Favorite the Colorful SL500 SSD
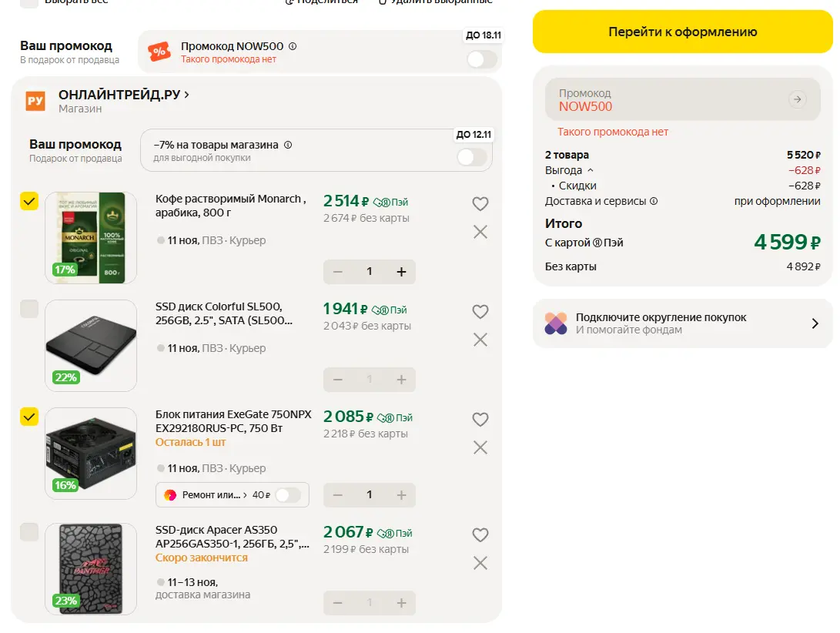The width and height of the screenshot is (840, 633). [480, 311]
